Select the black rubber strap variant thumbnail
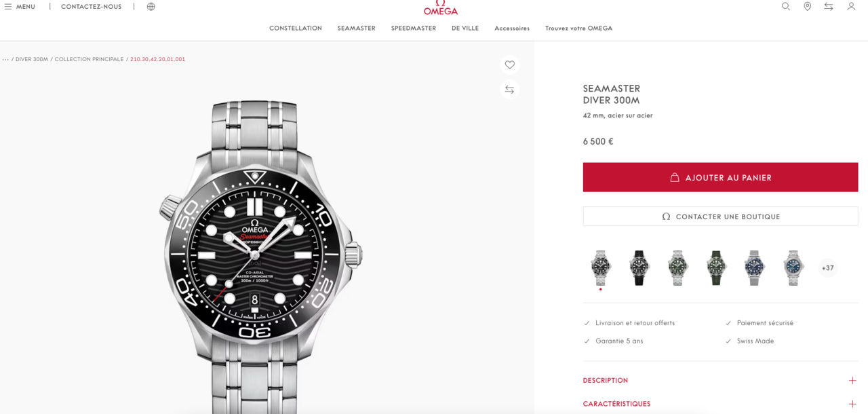 [639, 267]
